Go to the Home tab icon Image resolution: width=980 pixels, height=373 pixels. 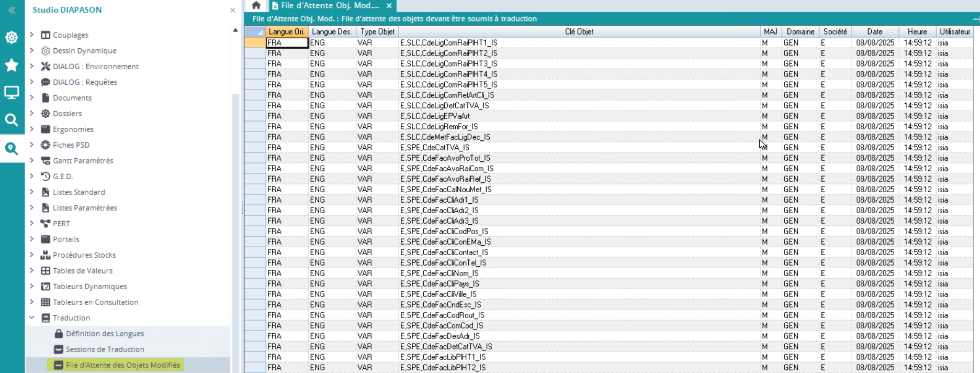pos(256,5)
